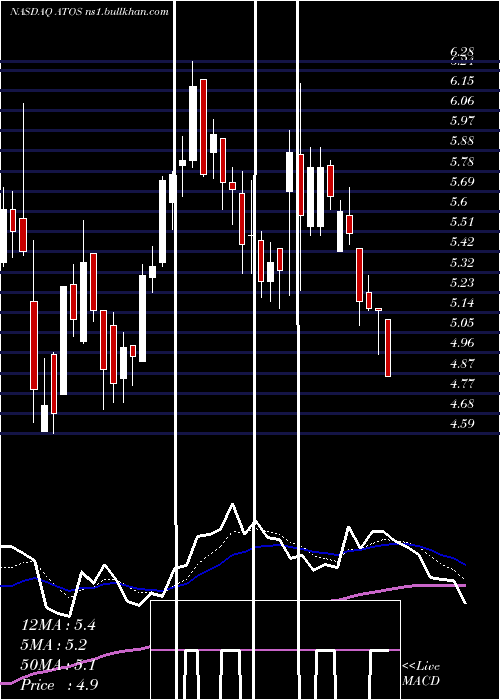The height and width of the screenshot is (700, 500).
Task: Click the 4.77 price axis label
Action: (462, 383)
